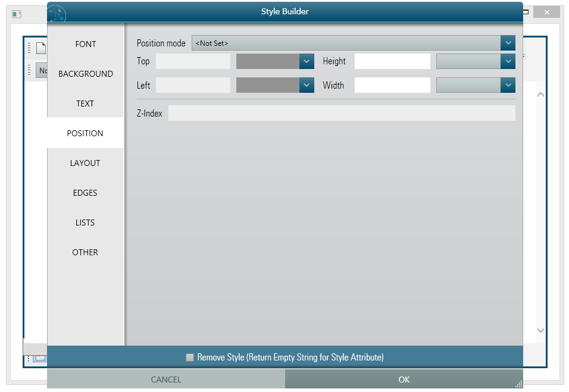Open the Width unit dropdown
Image resolution: width=569 pixels, height=392 pixels.
tap(508, 85)
